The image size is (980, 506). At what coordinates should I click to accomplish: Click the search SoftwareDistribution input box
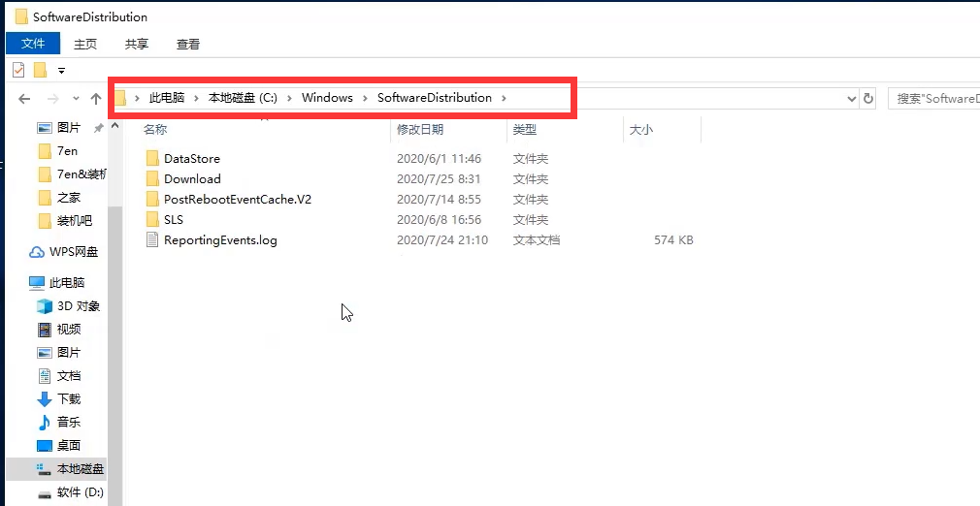tap(931, 98)
